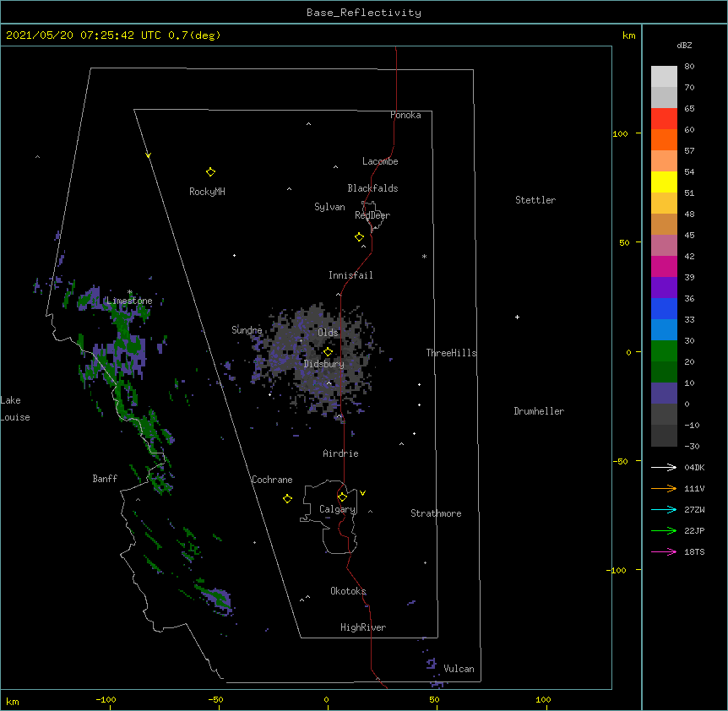Click the Blackfalds label

pyautogui.click(x=372, y=188)
